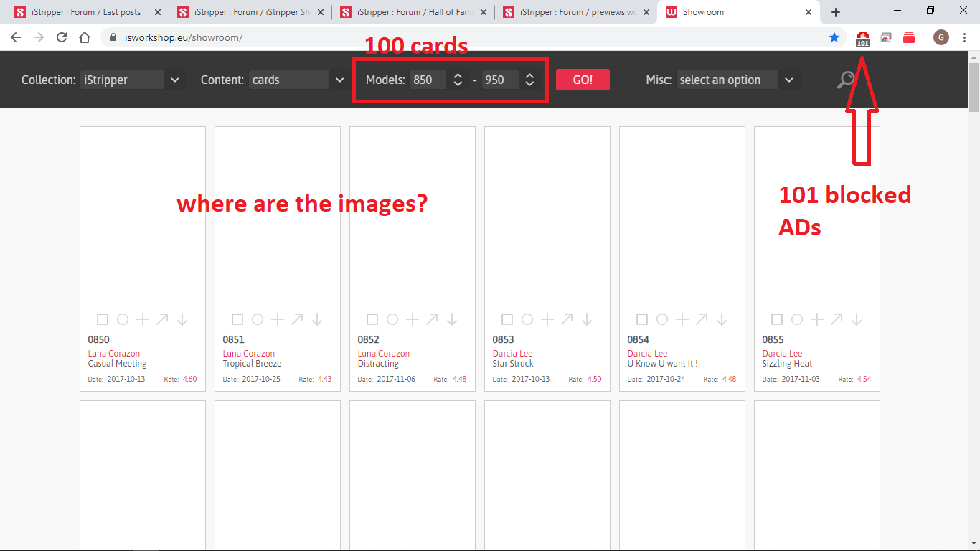980x551 pixels.
Task: Click the circle icon on card 0851
Action: click(258, 319)
